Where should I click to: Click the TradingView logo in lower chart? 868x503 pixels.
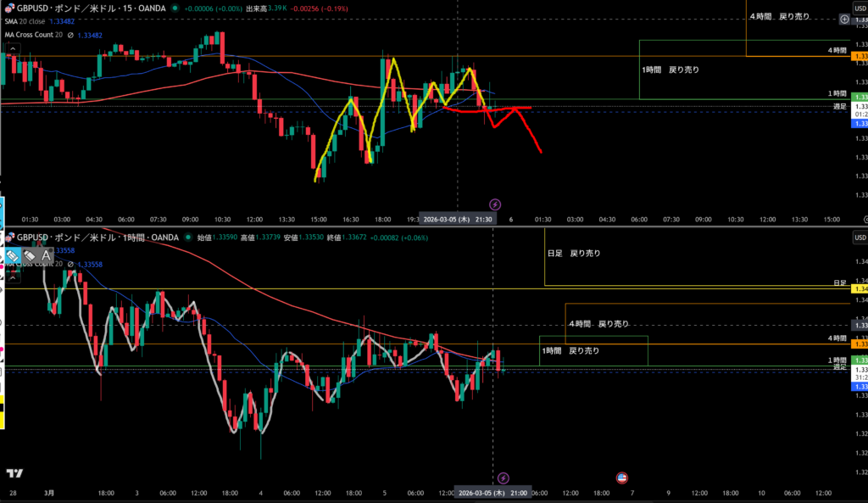[x=14, y=472]
